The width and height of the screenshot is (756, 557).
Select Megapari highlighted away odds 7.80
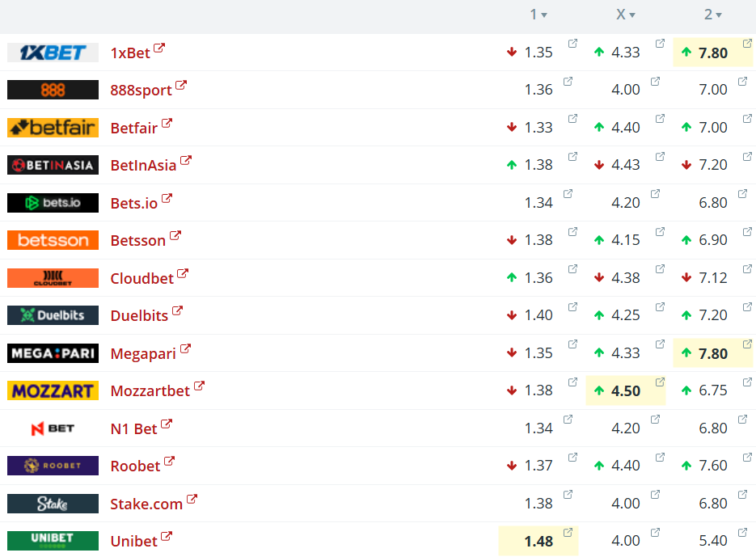coord(713,354)
